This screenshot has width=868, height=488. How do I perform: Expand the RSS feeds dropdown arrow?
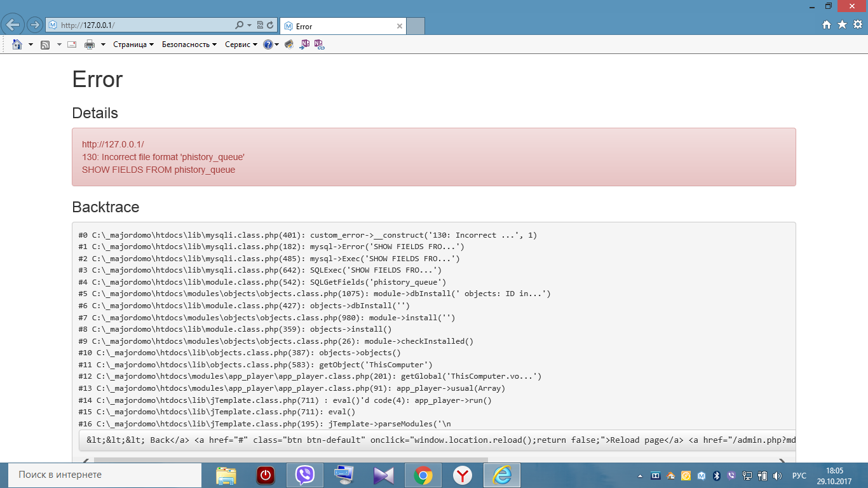coord(59,44)
